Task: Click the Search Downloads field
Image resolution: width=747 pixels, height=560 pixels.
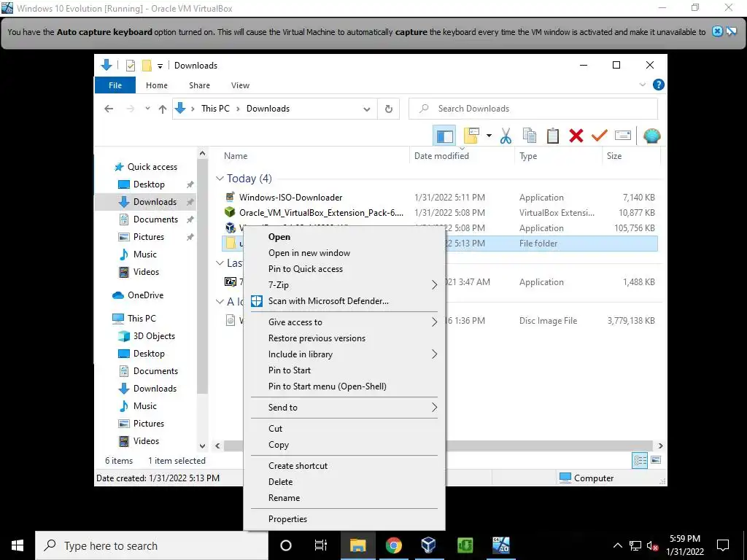Action: [x=533, y=109]
